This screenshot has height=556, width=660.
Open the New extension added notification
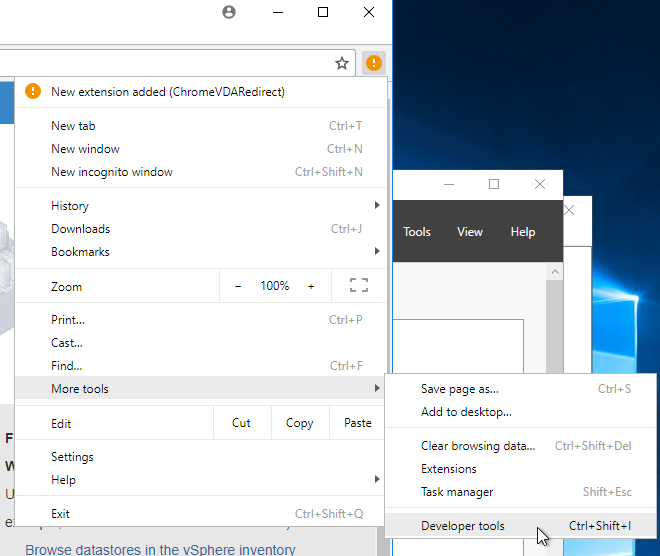200,92
